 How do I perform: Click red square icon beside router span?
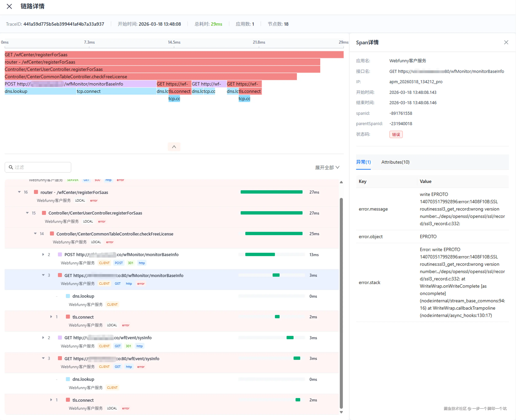coord(36,192)
